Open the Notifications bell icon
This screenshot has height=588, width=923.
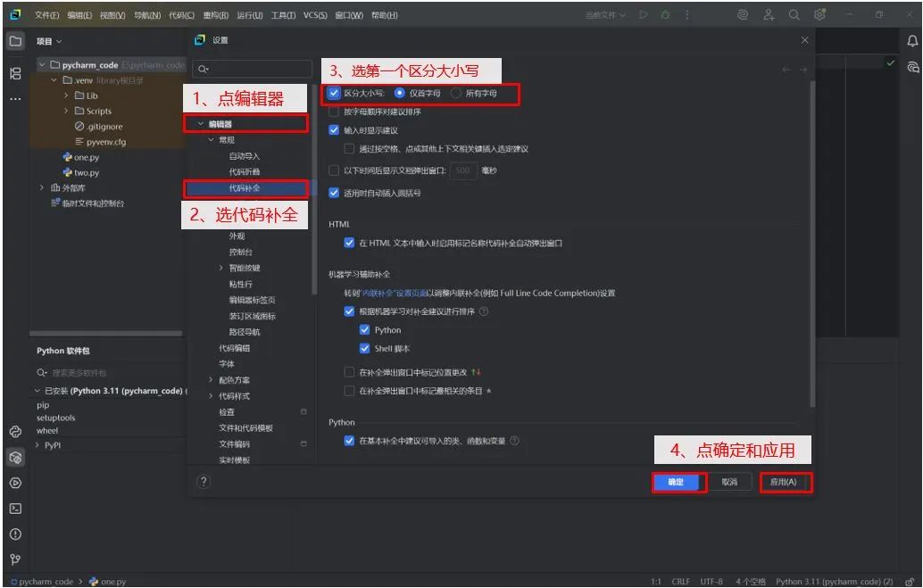pos(911,41)
